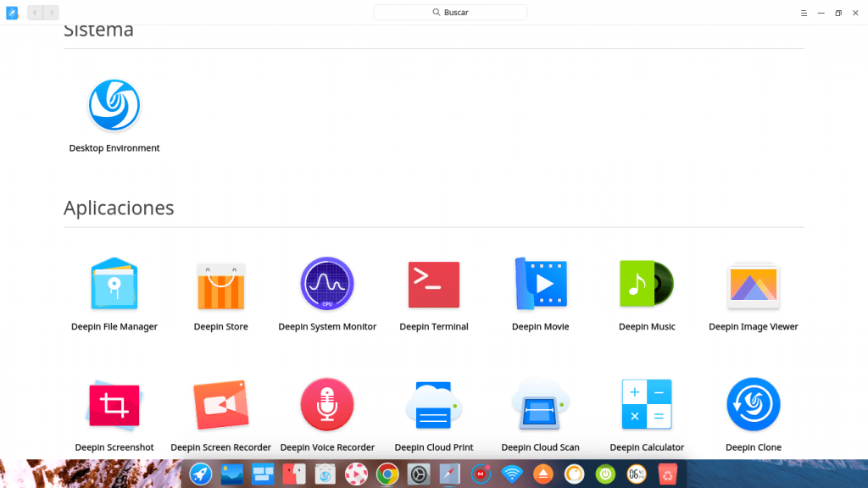Select Deepin Voice Recorder
868x488 pixels.
(x=327, y=404)
